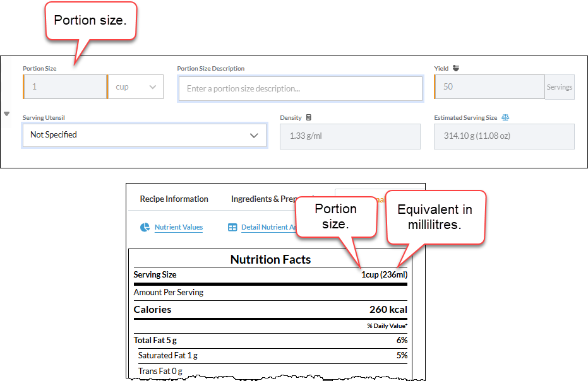Image resolution: width=588 pixels, height=381 pixels.
Task: Click the Estimated Serving Size field
Action: coord(504,136)
